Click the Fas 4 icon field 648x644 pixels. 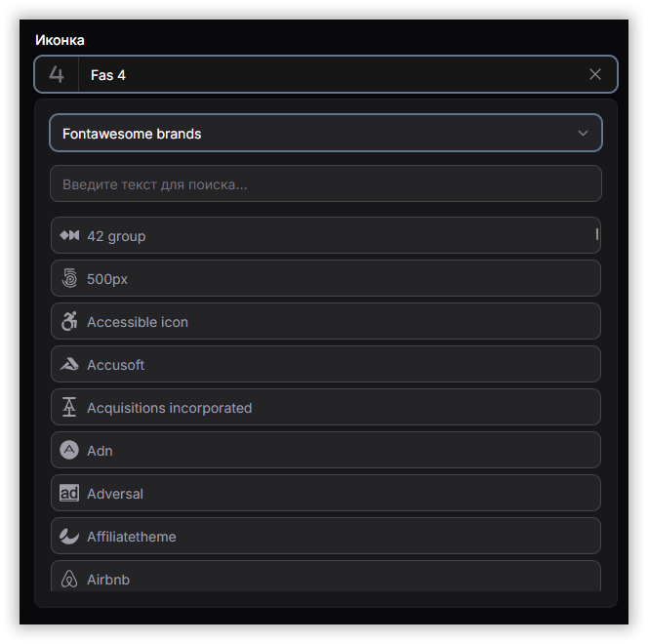click(332, 74)
